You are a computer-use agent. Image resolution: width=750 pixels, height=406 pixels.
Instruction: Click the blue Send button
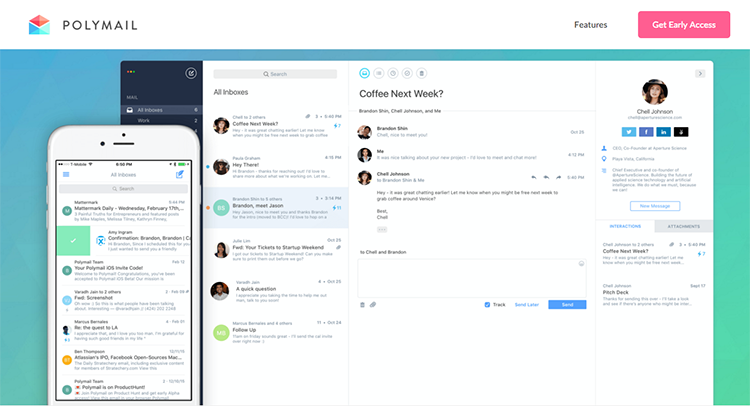pyautogui.click(x=567, y=304)
